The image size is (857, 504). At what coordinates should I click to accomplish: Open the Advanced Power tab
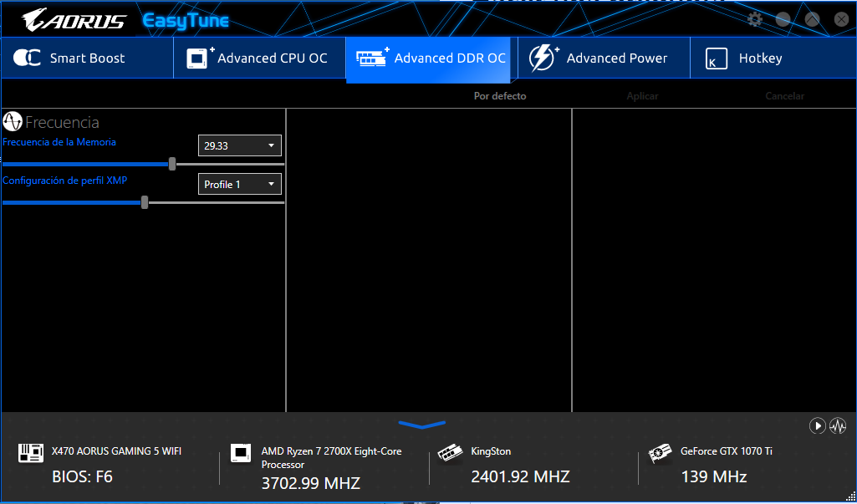604,58
